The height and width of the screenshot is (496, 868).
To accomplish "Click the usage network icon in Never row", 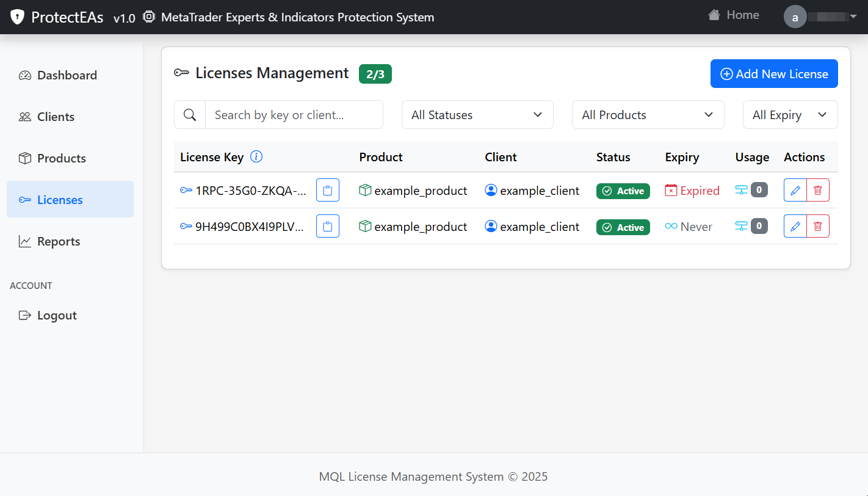I will click(742, 226).
